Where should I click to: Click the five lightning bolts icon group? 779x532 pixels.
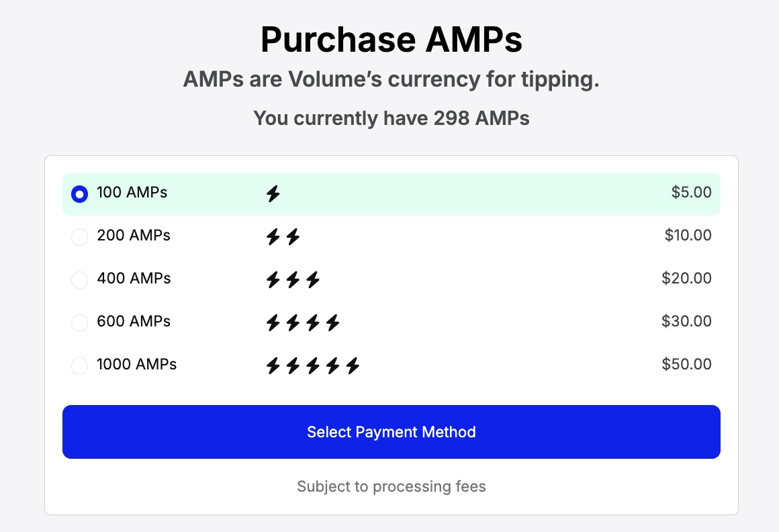point(313,366)
